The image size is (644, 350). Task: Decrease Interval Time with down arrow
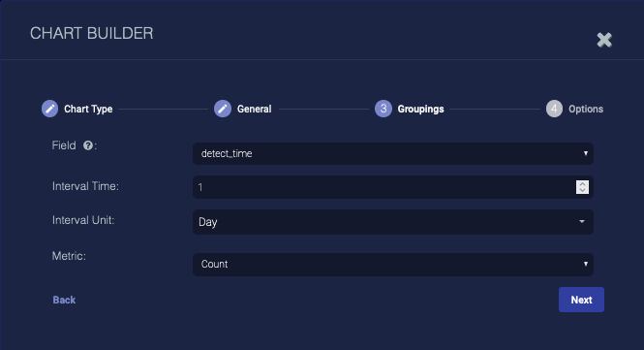point(582,190)
